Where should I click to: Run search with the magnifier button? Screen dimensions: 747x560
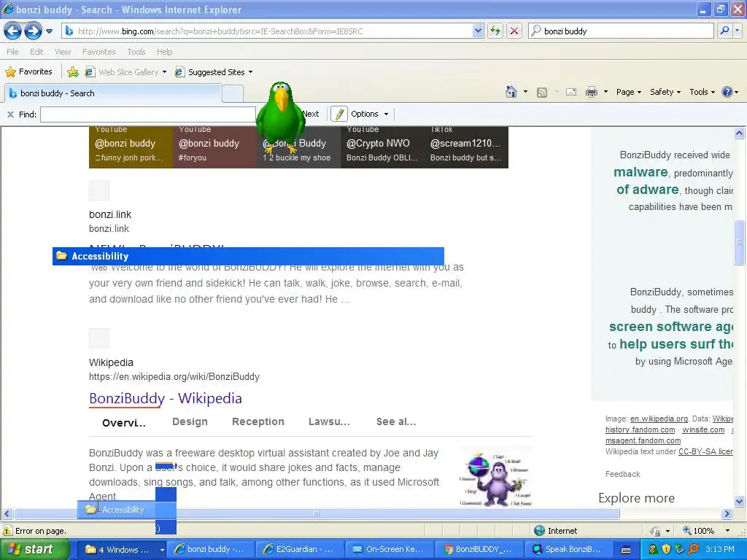click(724, 31)
